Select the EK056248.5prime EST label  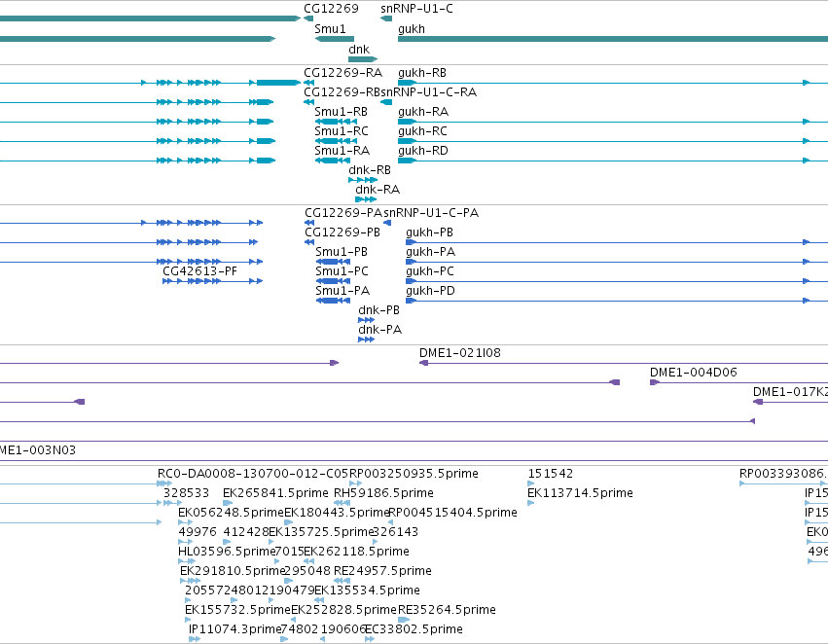point(231,513)
